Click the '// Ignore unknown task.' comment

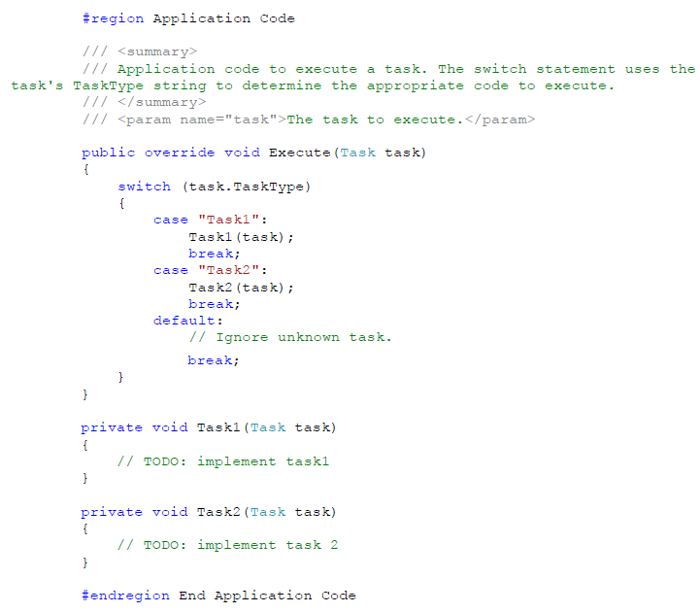290,337
